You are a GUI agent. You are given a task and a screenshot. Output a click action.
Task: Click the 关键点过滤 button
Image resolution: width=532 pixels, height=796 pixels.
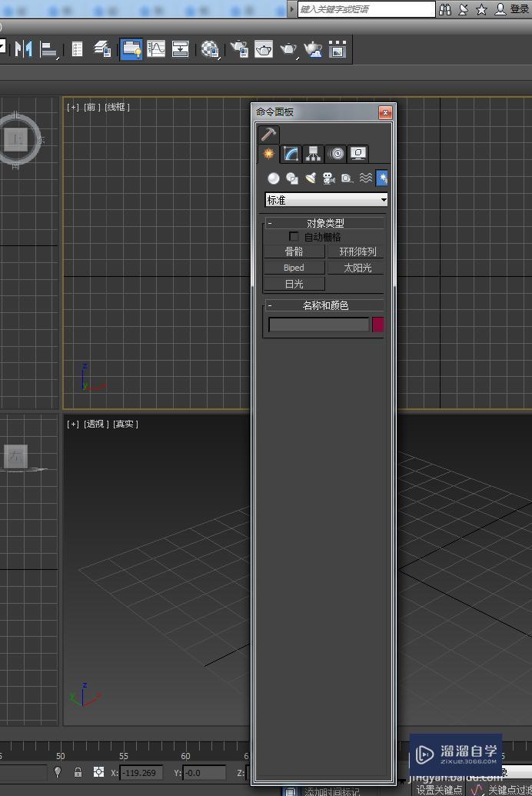[x=510, y=790]
